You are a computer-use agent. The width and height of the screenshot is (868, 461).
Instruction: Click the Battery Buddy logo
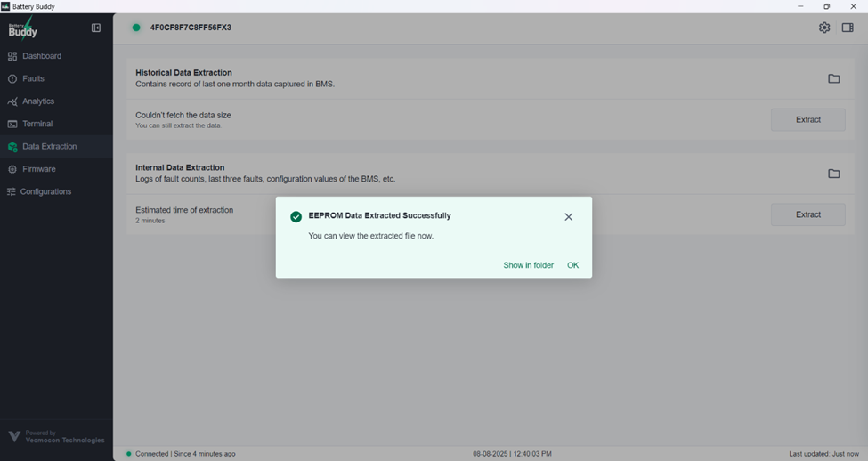23,29
